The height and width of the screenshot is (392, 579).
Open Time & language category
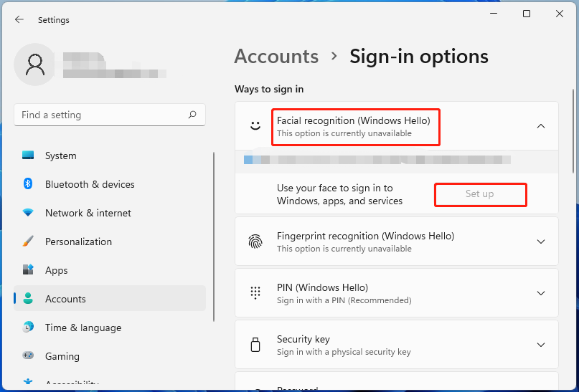tap(110, 328)
